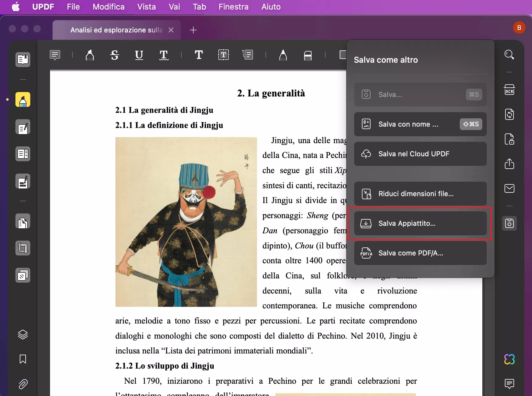This screenshot has width=532, height=396.
Task: Select the Comment highlighter tool in sidebar
Action: coord(23,100)
